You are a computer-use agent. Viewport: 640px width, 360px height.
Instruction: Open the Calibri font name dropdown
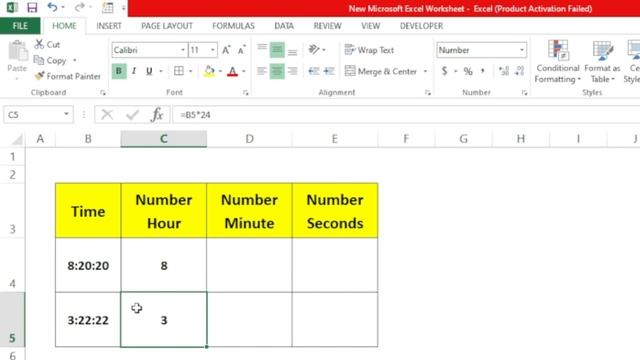coord(183,50)
